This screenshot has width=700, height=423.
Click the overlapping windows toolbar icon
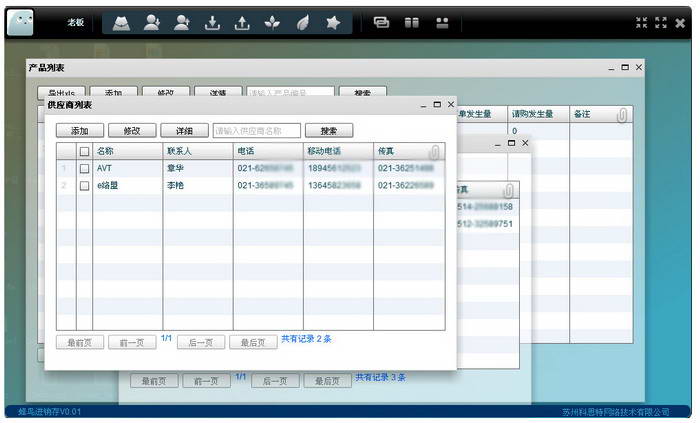381,22
